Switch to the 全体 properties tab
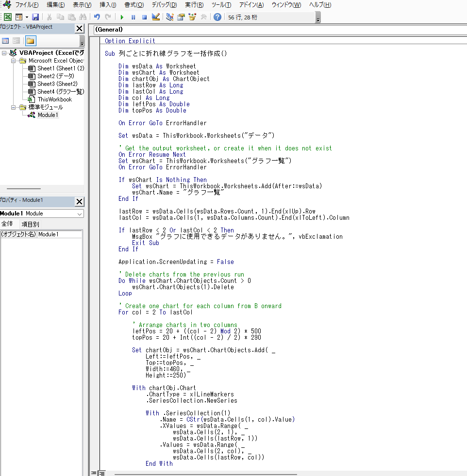The width and height of the screenshot is (467, 476). [x=7, y=224]
